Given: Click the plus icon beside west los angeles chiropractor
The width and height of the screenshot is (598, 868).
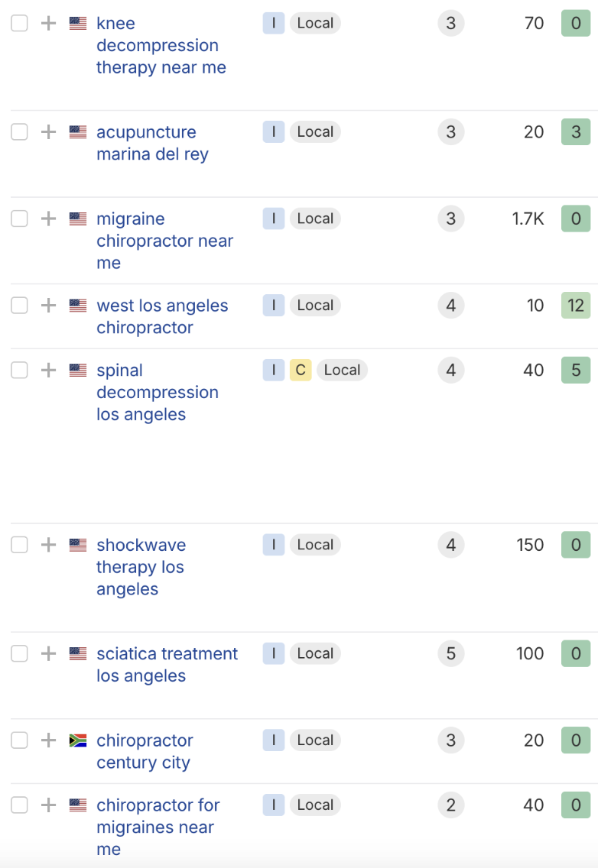Looking at the screenshot, I should click(48, 306).
